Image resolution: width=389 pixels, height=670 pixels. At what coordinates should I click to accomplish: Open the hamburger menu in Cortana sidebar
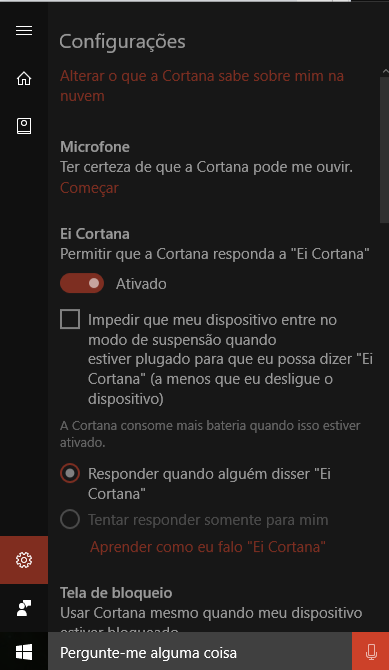click(24, 31)
